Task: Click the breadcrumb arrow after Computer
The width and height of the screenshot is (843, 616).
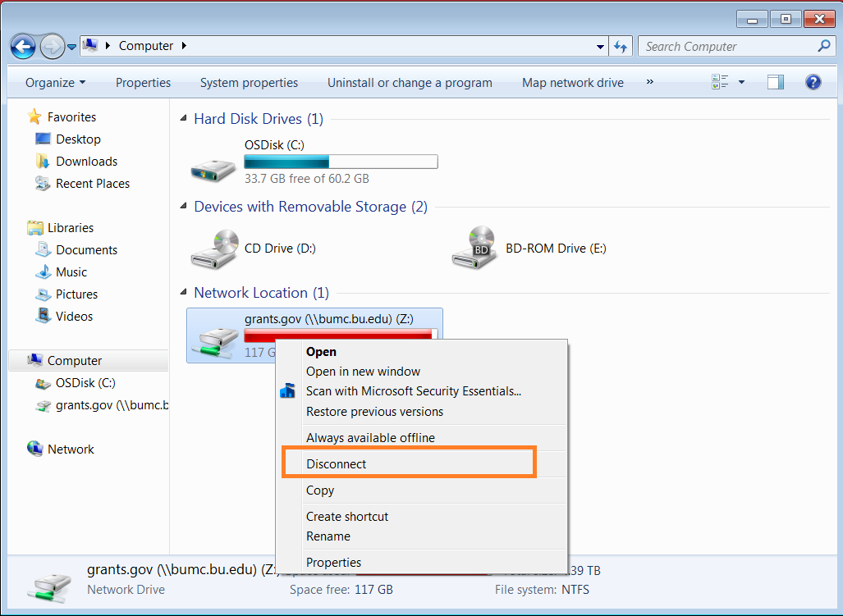Action: point(184,46)
